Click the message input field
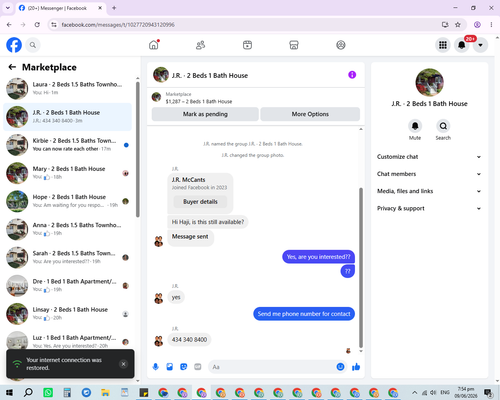Viewport: 500px width, 400px height. tap(272, 367)
